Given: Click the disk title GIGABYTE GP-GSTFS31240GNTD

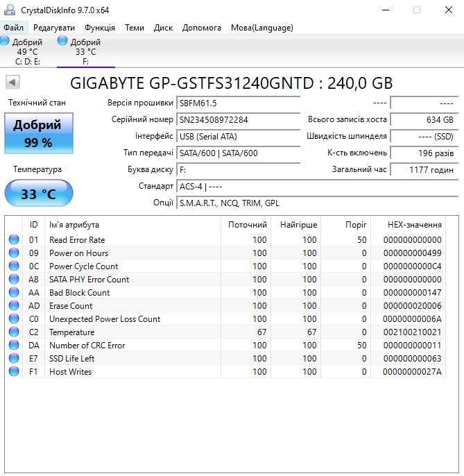Looking at the screenshot, I should 232,83.
